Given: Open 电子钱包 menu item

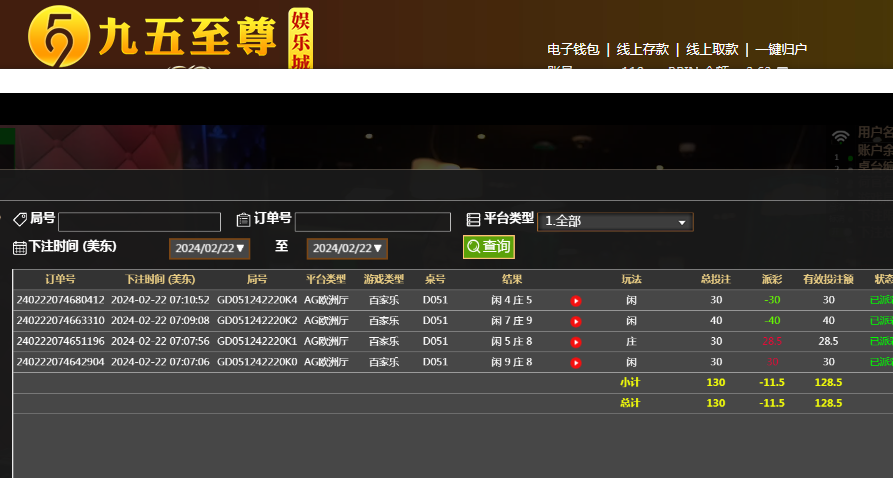Looking at the screenshot, I should [573, 49].
